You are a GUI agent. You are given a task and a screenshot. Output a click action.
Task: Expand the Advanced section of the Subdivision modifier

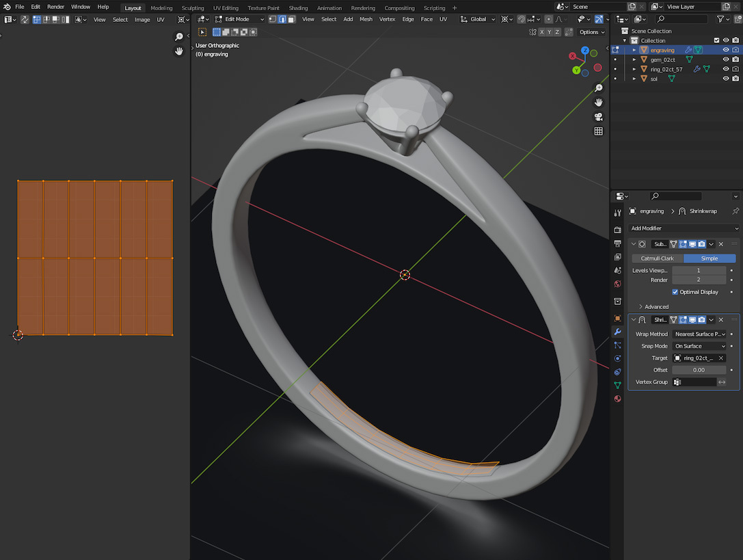[653, 306]
